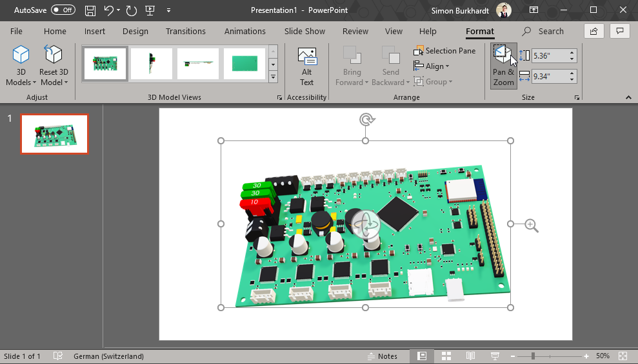
Task: Open Ribbon Display Options icon
Action: coord(533,10)
